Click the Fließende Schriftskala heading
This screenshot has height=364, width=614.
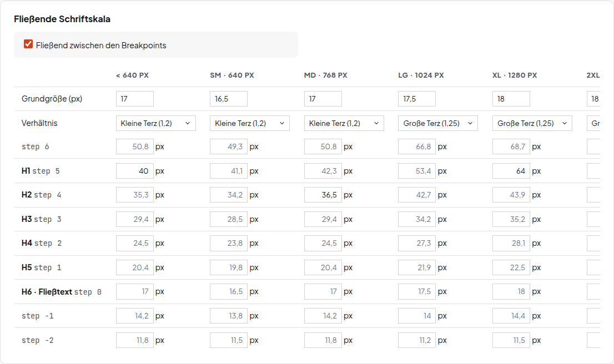pos(62,19)
